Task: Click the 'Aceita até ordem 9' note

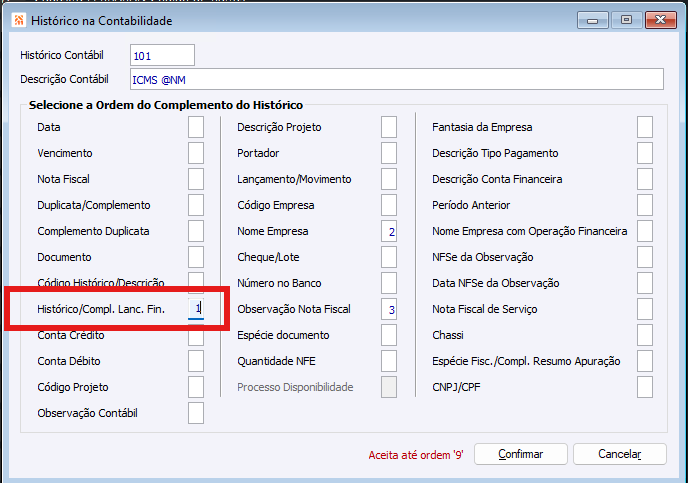Action: [416, 455]
